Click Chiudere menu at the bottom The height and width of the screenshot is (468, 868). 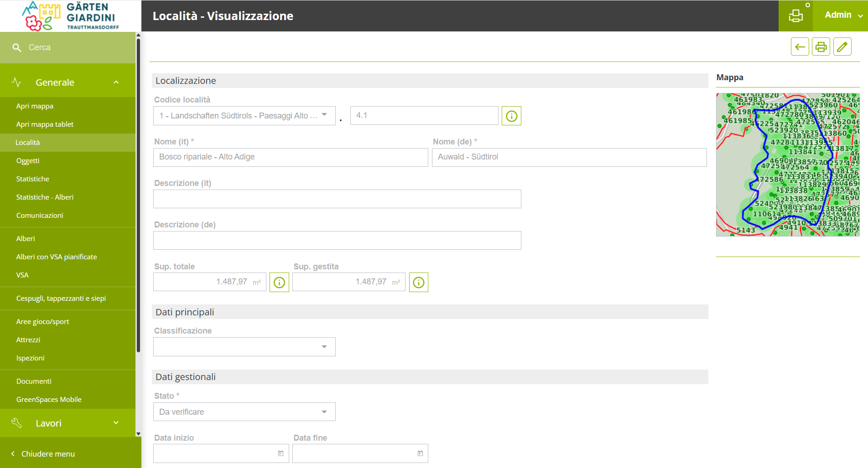(x=48, y=454)
